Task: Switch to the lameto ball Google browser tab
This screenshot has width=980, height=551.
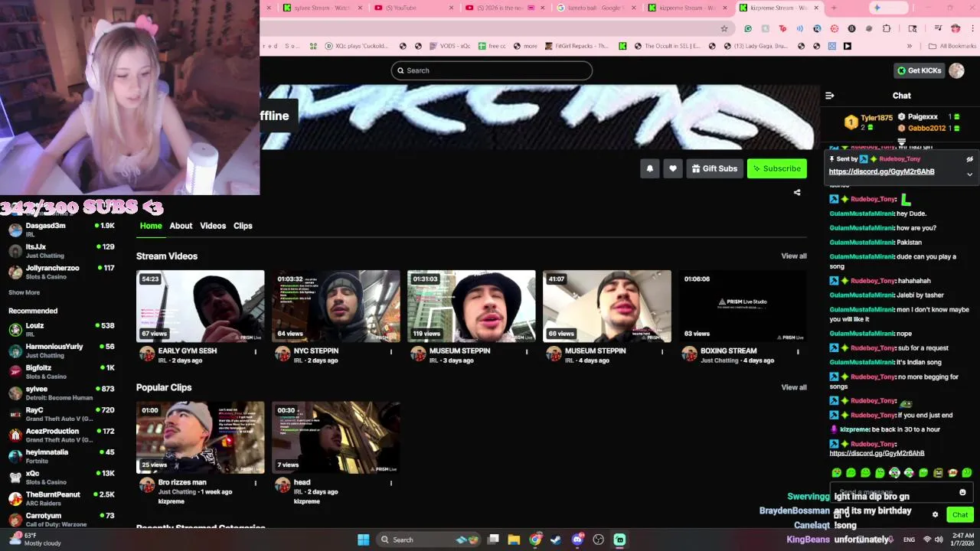Action: (596, 8)
